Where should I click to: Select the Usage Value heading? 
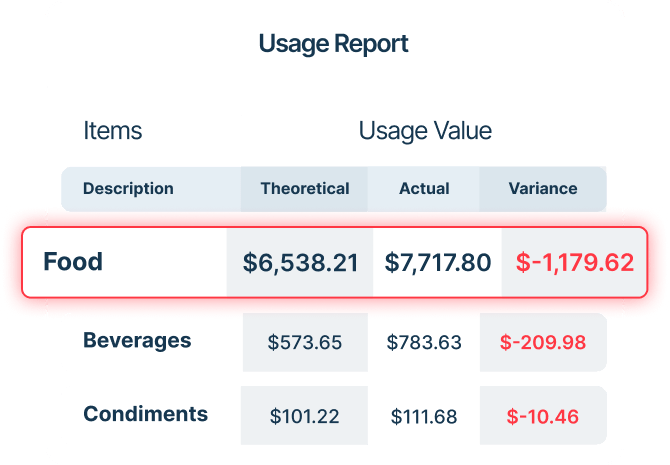point(425,131)
